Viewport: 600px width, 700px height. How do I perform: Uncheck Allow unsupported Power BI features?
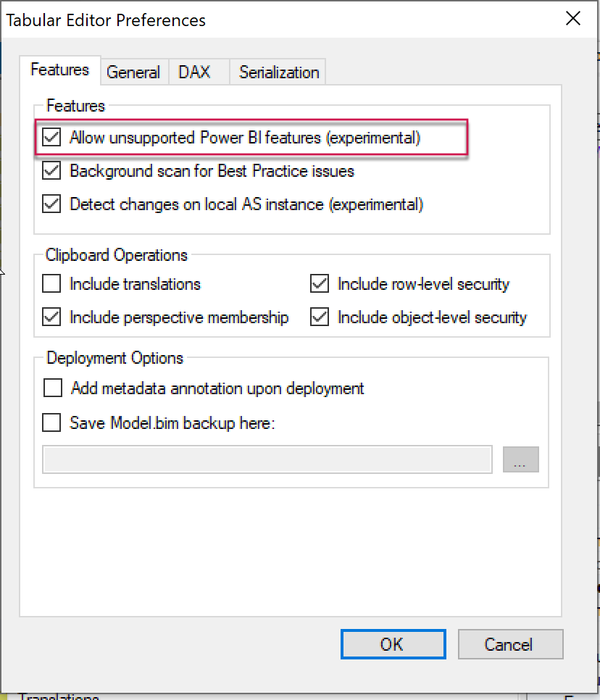[51, 137]
